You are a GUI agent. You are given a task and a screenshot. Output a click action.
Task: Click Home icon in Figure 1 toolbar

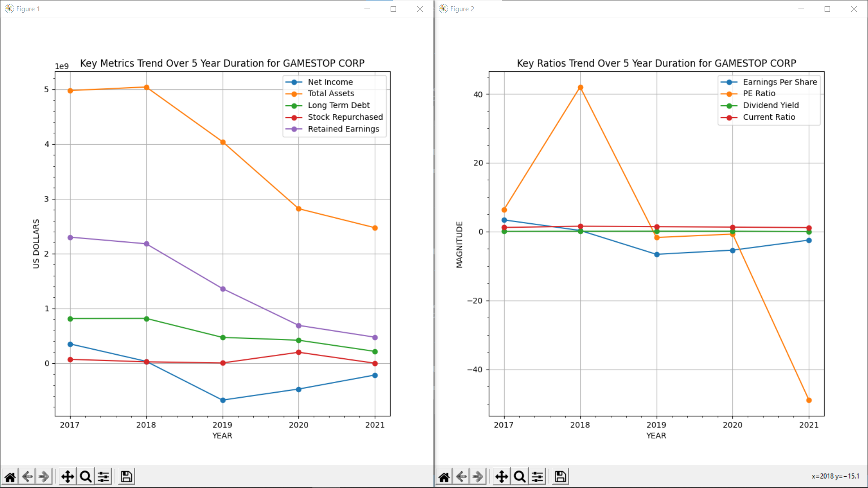tap(10, 477)
